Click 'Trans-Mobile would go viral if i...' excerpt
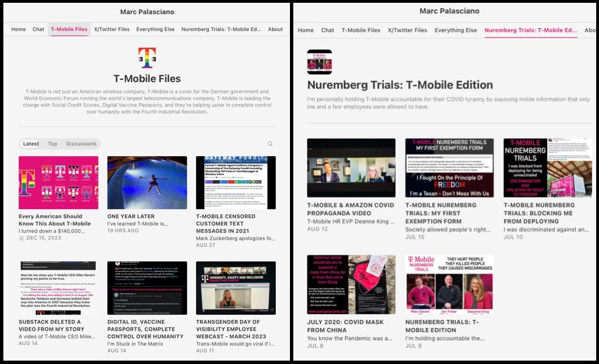 pyautogui.click(x=235, y=344)
